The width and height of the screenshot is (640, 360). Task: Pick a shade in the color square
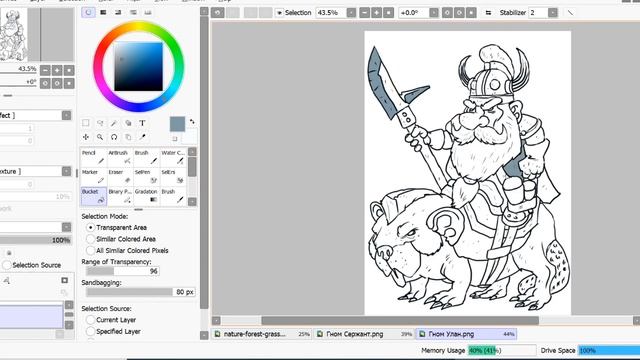(x=138, y=67)
